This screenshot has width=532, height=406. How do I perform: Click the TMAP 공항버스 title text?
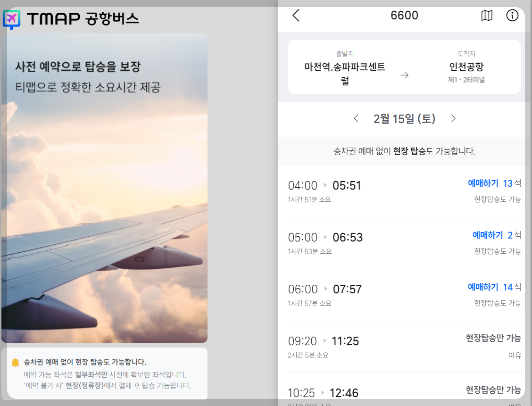pos(83,19)
